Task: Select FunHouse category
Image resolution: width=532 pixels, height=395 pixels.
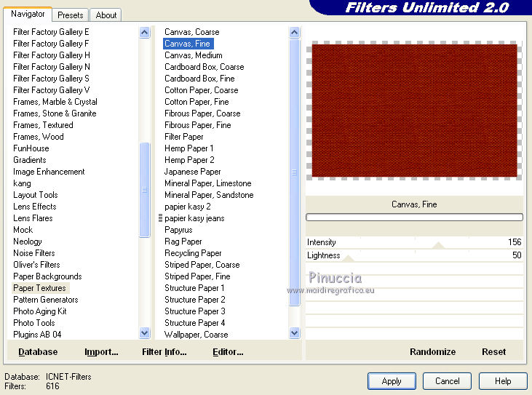Action: coord(31,148)
